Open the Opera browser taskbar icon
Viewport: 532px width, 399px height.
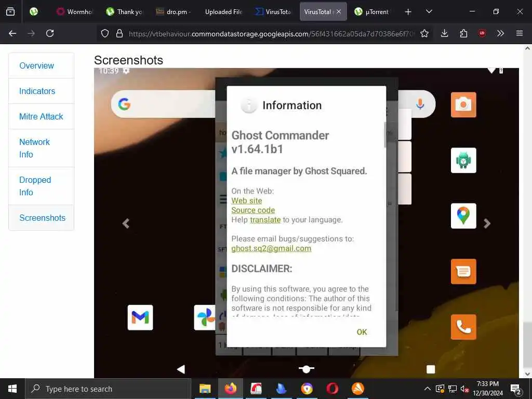pos(332,389)
